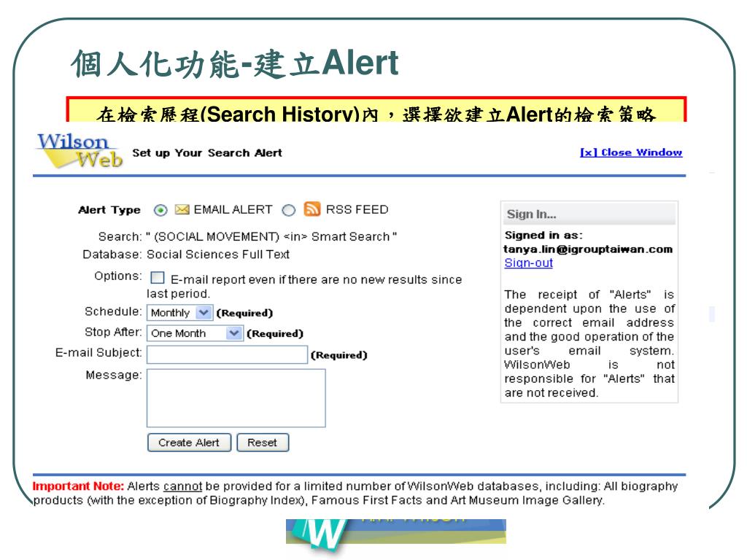Click the EMAIL ALERT label text
Viewport: 747px width, 560px height.
tap(233, 209)
